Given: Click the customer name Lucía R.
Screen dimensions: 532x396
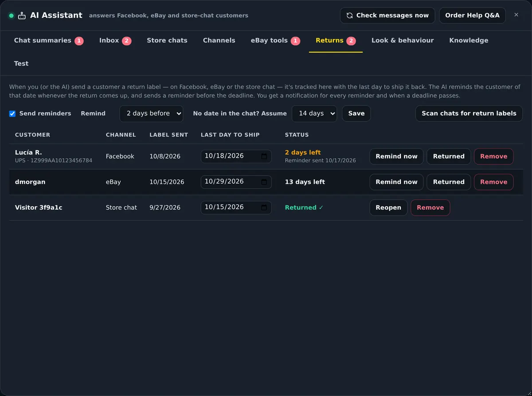Looking at the screenshot, I should (28, 152).
